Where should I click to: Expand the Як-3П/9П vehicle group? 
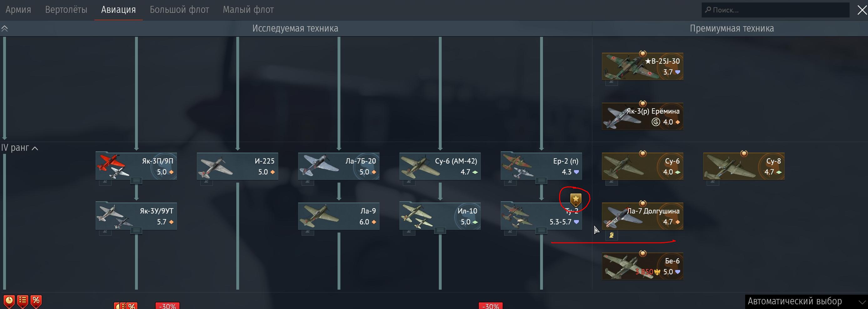coord(136,181)
